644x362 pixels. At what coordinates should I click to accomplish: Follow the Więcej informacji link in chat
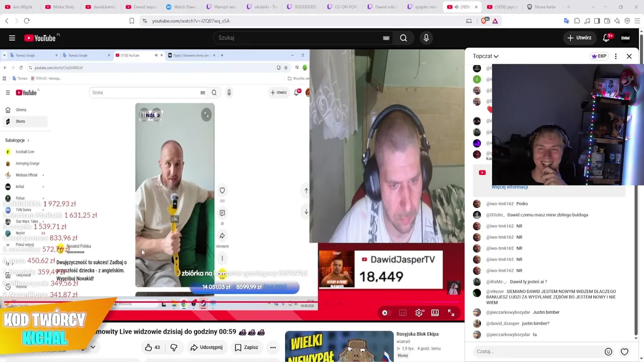tap(510, 187)
